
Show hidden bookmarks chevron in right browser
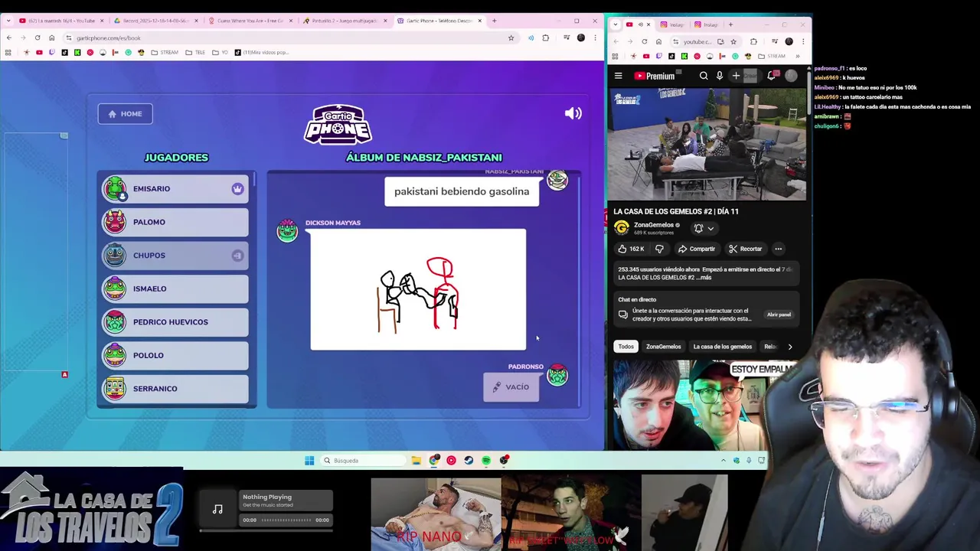tap(797, 56)
